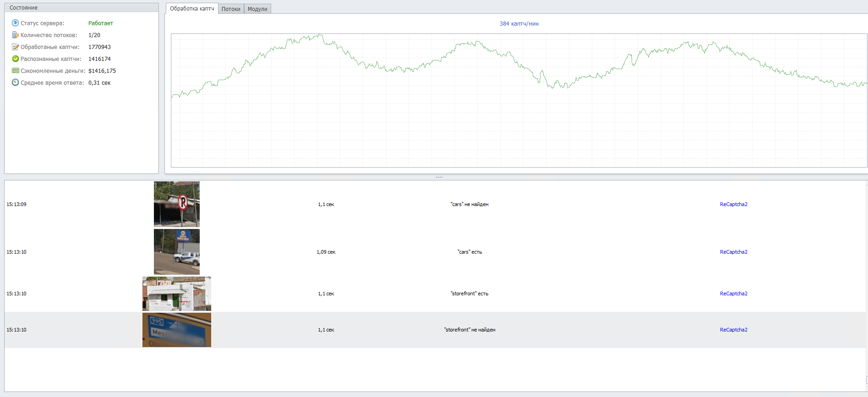Click ReCaptcha2 link for "cars" есть row

[733, 252]
